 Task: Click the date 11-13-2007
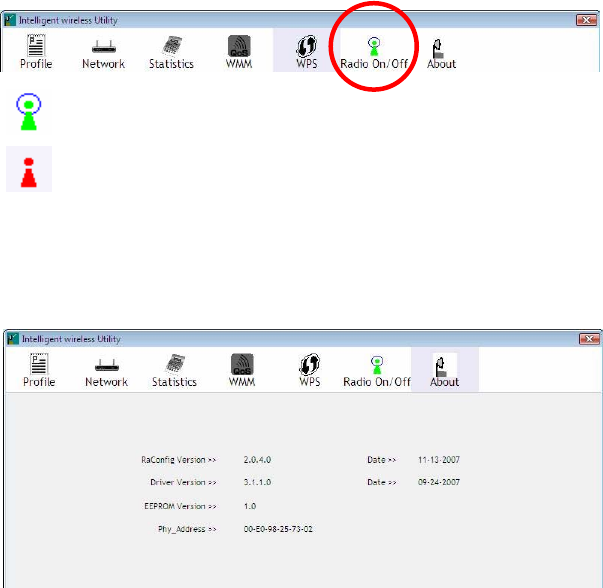point(439,460)
